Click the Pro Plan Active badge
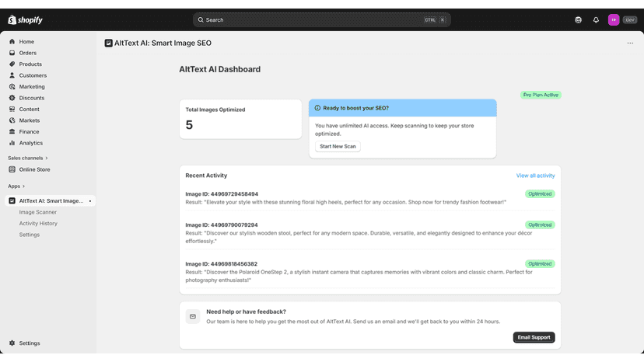This screenshot has height=362, width=644. pos(541,95)
